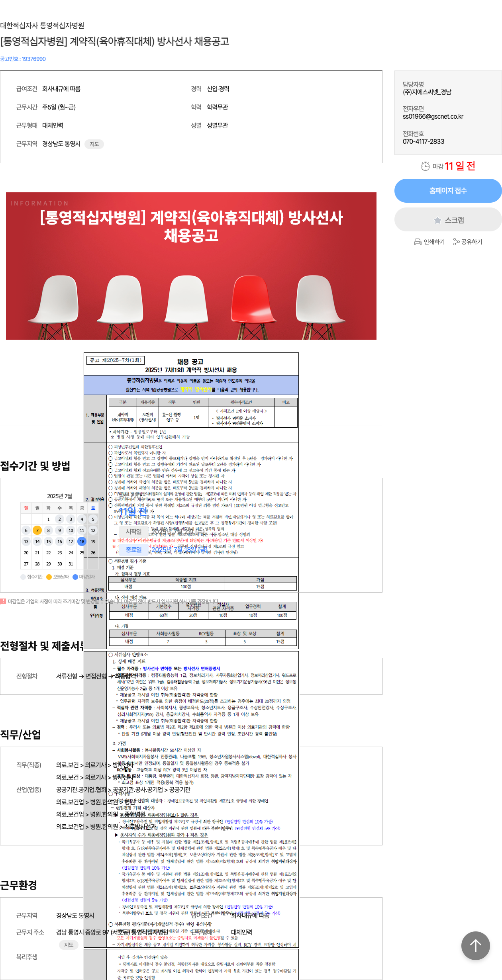The image size is (502, 980).
Task: Click the warning icon beside 마감일은 notice
Action: (x=3, y=601)
